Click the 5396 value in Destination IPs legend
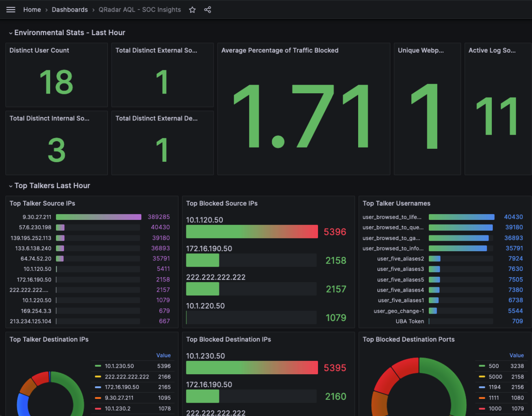 click(164, 366)
